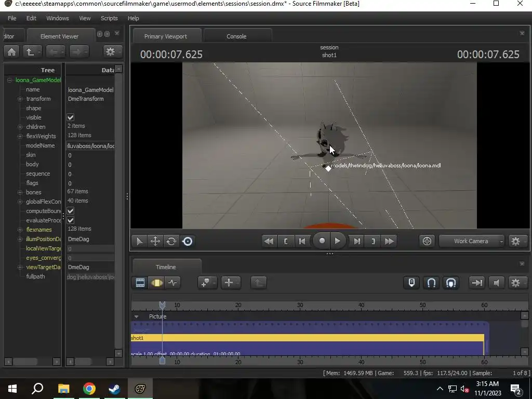532x399 pixels.
Task: Click the Home icon in Element Viewer
Action: pyautogui.click(x=11, y=52)
